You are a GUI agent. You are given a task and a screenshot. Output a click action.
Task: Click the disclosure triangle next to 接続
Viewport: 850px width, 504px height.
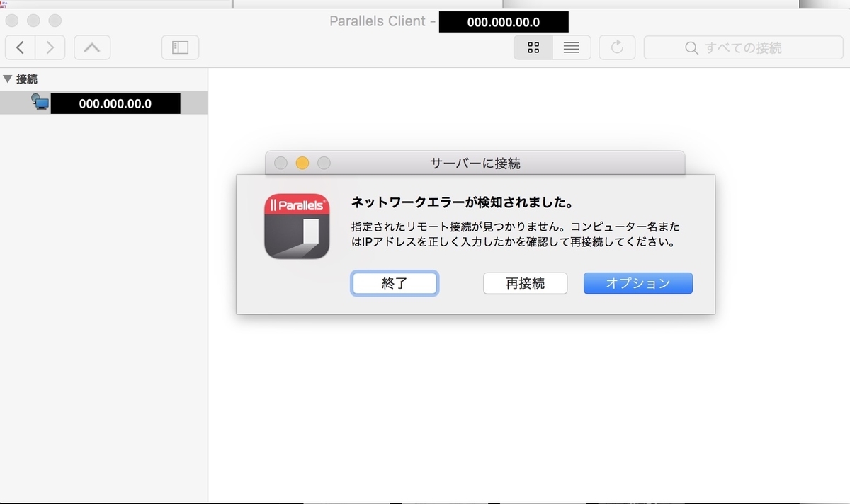click(x=8, y=79)
